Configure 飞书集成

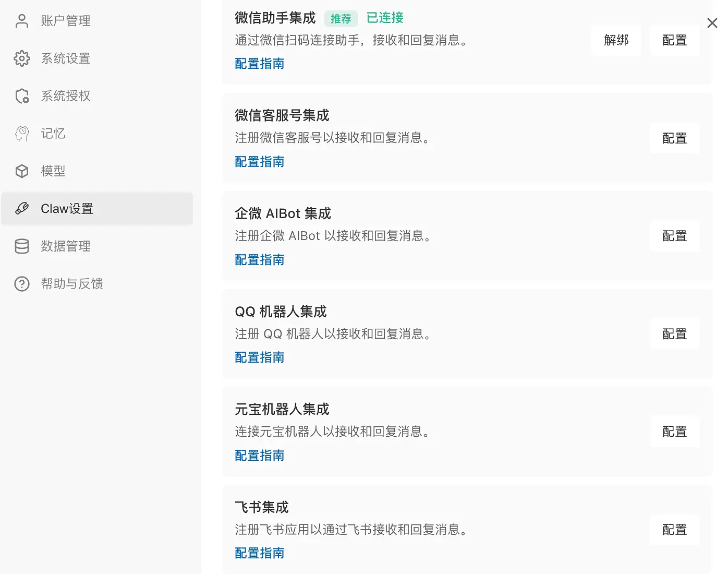point(674,530)
